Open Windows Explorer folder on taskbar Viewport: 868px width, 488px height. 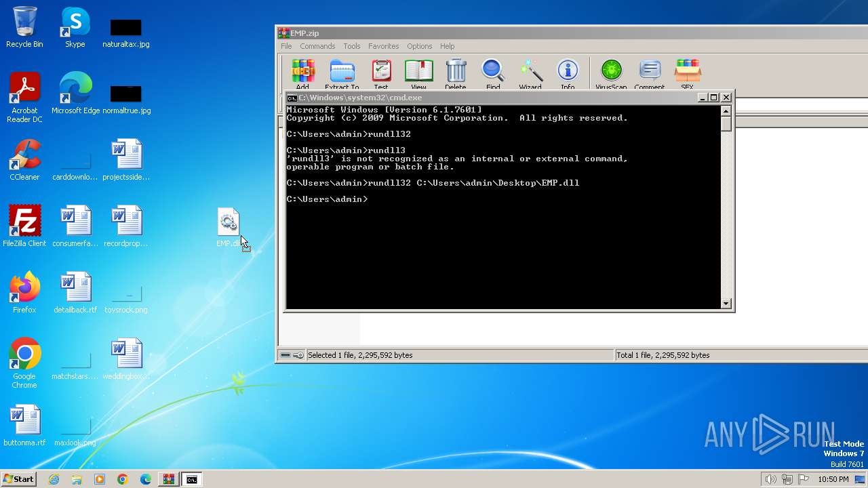[77, 479]
